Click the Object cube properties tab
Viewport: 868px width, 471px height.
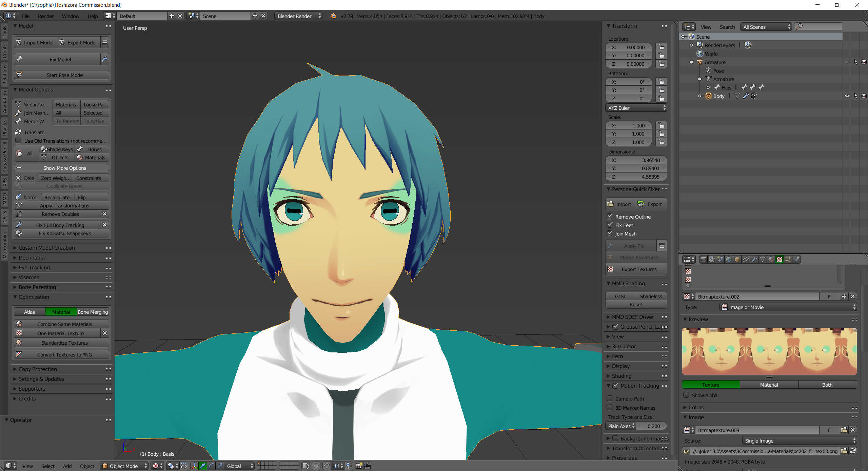click(737, 259)
